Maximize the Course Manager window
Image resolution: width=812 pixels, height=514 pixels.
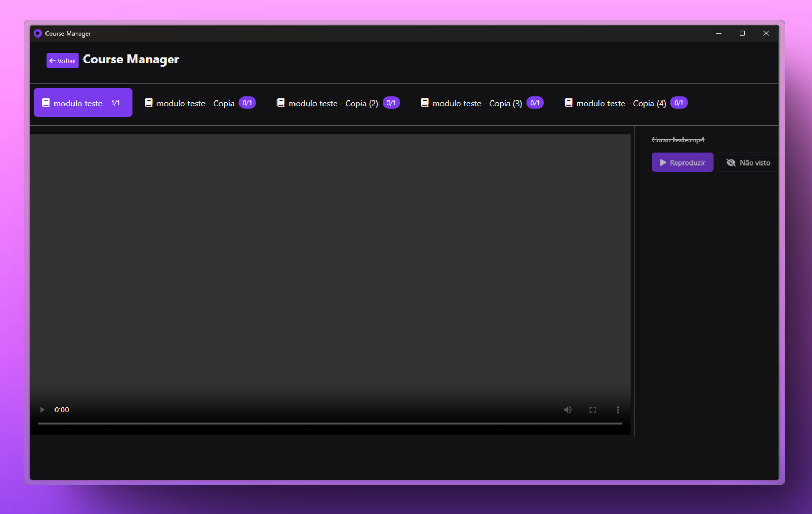tap(742, 33)
